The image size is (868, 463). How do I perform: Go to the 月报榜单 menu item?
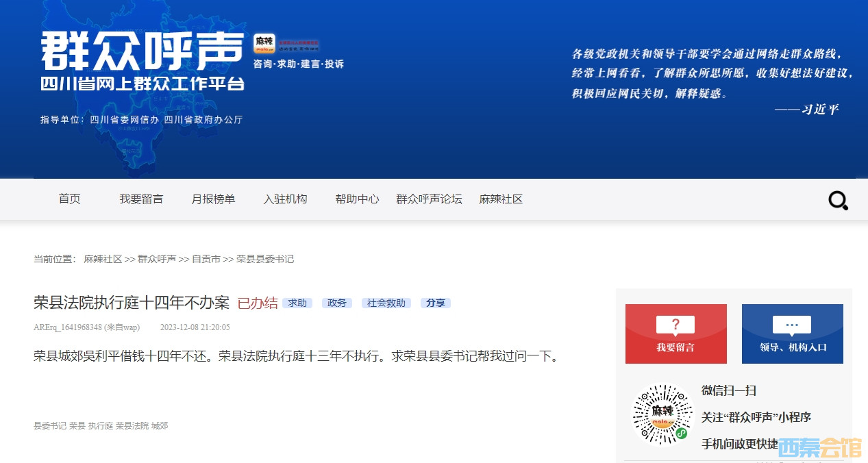pos(213,199)
